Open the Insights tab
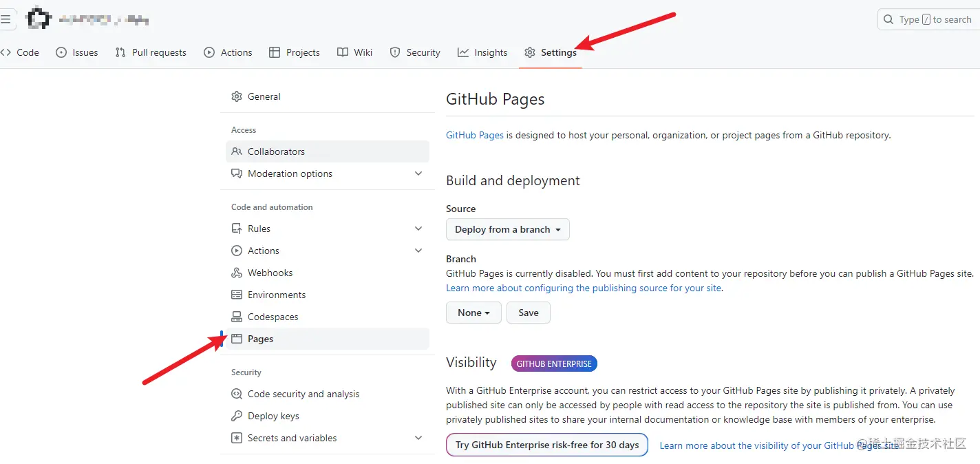Image resolution: width=980 pixels, height=464 pixels. tap(482, 52)
